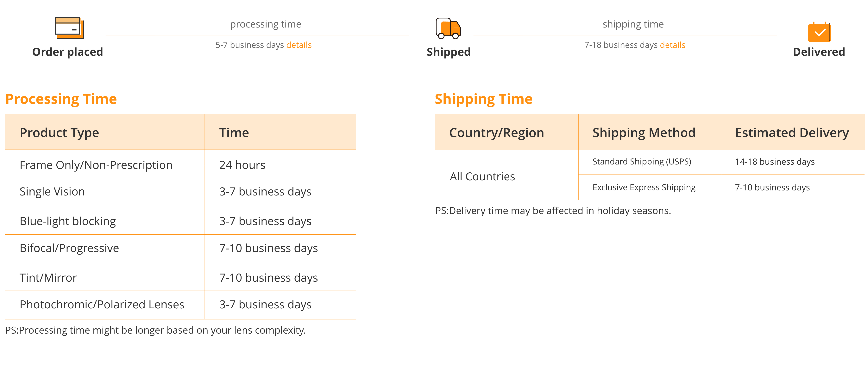Viewport: 868px width, 376px height.
Task: Select the Shipping Time heading
Action: click(483, 99)
